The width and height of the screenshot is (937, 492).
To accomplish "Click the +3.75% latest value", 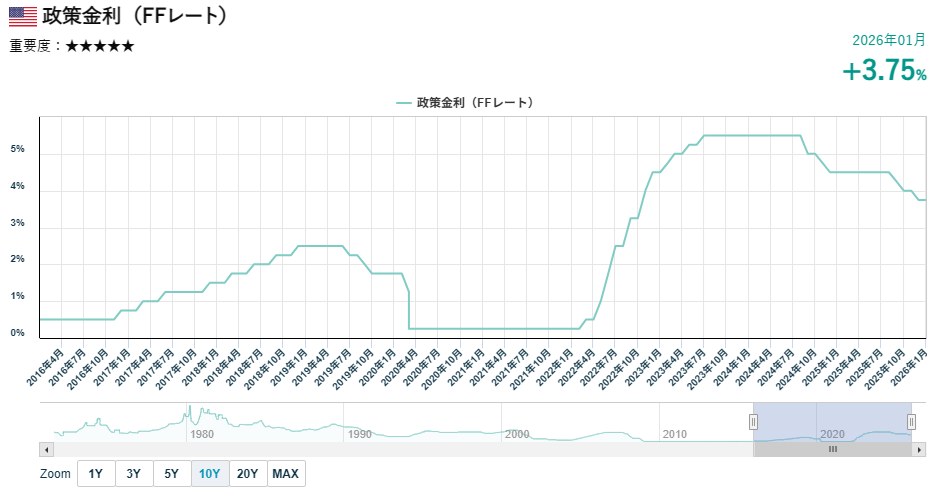I will [884, 70].
